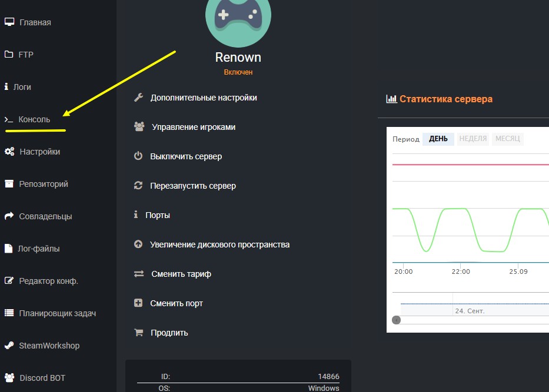Click the gears icon beside Настройки

click(9, 152)
